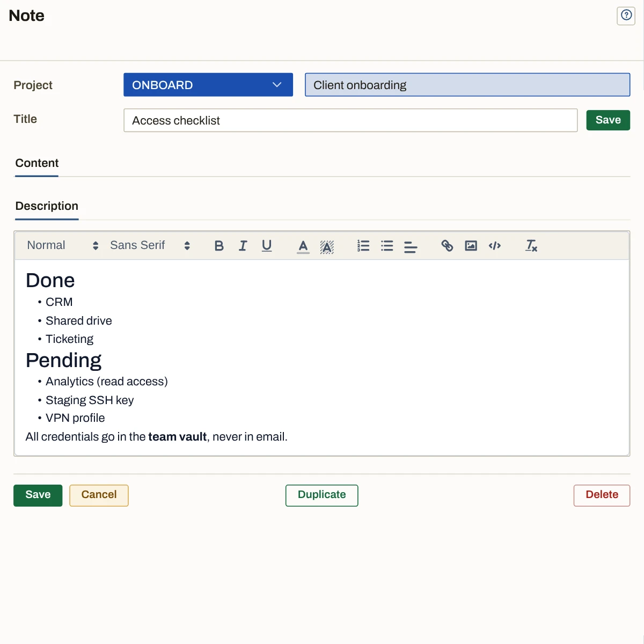Cancel editing the note
The height and width of the screenshot is (644, 644).
99,495
